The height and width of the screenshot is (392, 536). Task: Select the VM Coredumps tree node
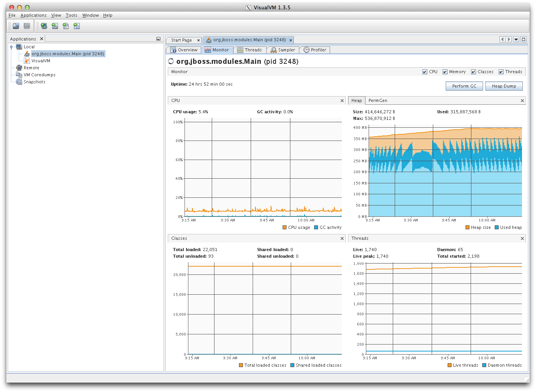pos(40,75)
